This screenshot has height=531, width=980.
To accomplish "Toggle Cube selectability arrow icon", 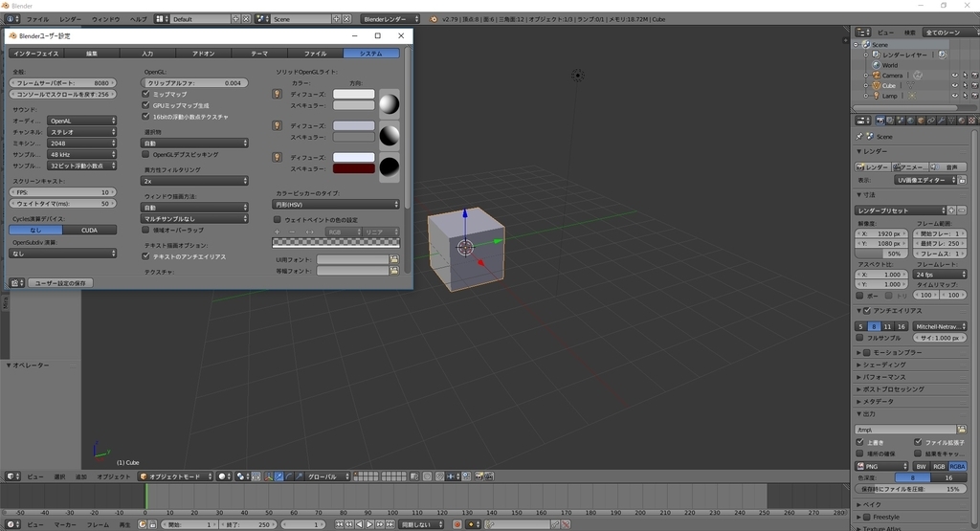I will coord(965,85).
